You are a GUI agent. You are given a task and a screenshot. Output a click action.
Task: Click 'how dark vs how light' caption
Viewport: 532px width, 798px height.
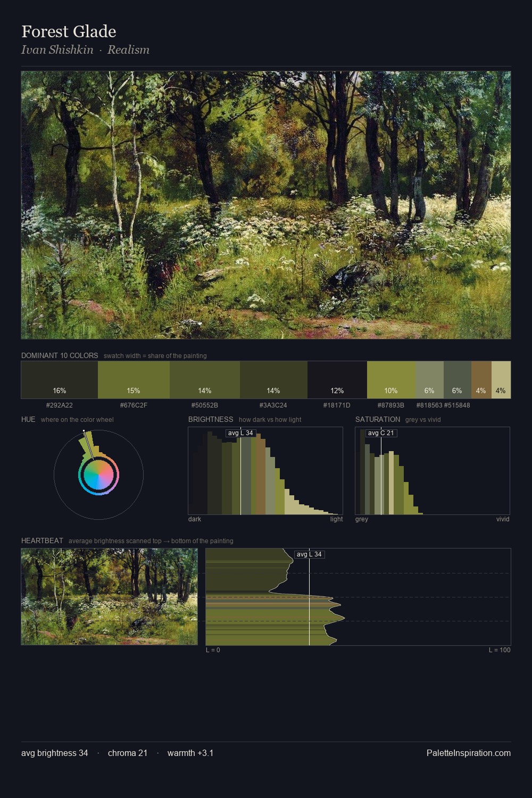pos(270,420)
